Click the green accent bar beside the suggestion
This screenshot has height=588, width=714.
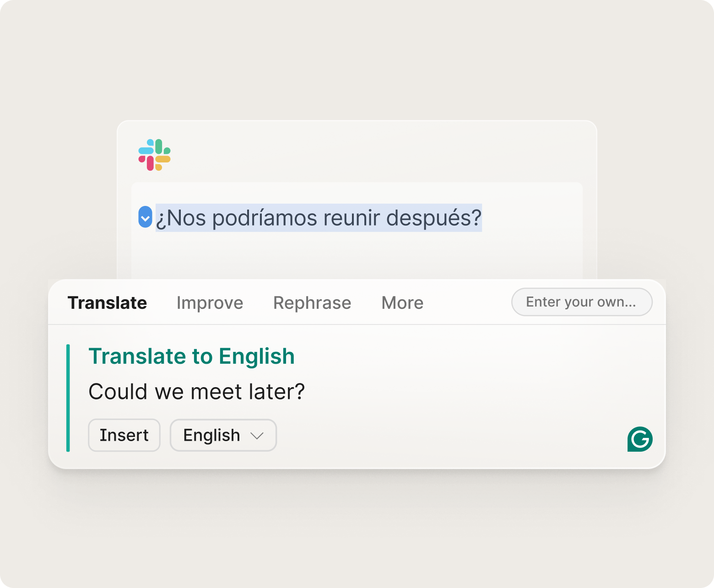[68, 398]
